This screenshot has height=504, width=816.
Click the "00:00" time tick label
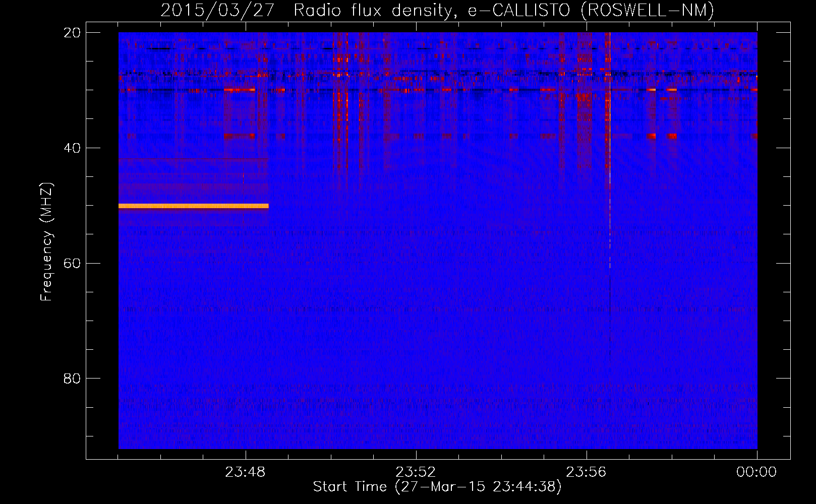[x=756, y=472]
